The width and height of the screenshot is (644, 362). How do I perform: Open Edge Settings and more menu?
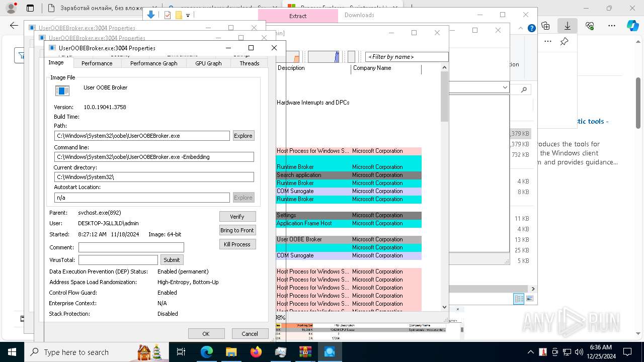(x=612, y=26)
